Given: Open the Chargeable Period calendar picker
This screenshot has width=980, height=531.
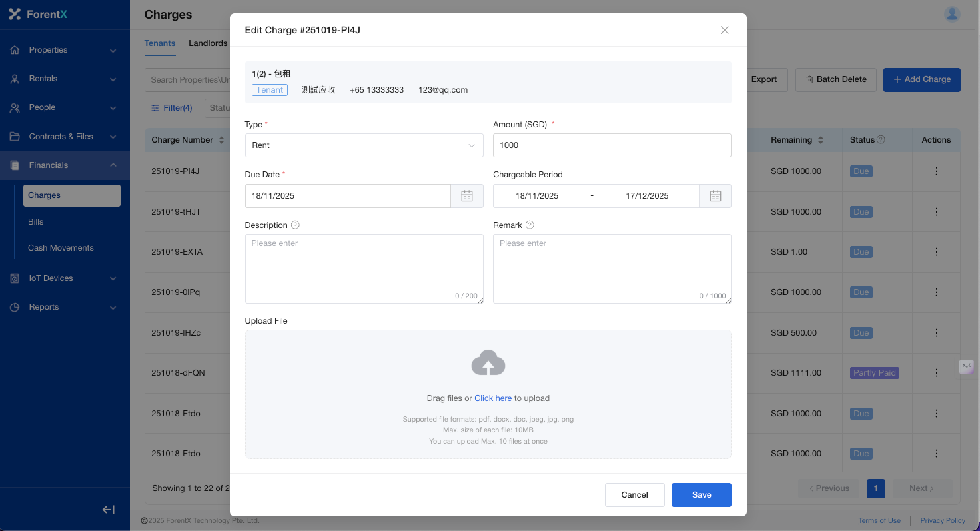Looking at the screenshot, I should pyautogui.click(x=715, y=196).
